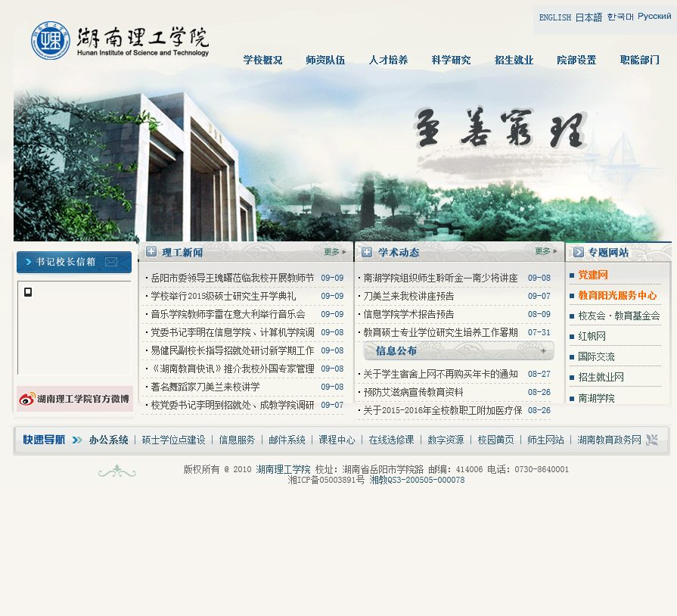This screenshot has width=677, height=616.
Task: Open 党建网 in 专题网站
Action: [x=593, y=275]
